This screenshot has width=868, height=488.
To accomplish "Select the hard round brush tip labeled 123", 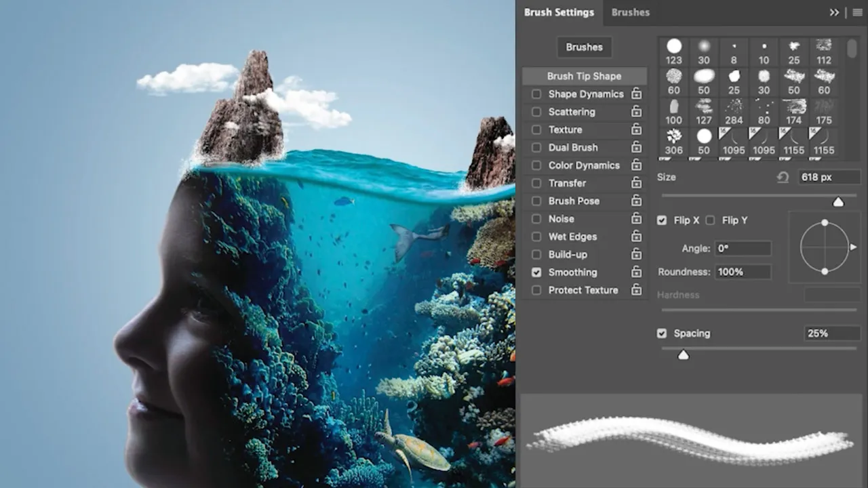I will click(x=674, y=52).
